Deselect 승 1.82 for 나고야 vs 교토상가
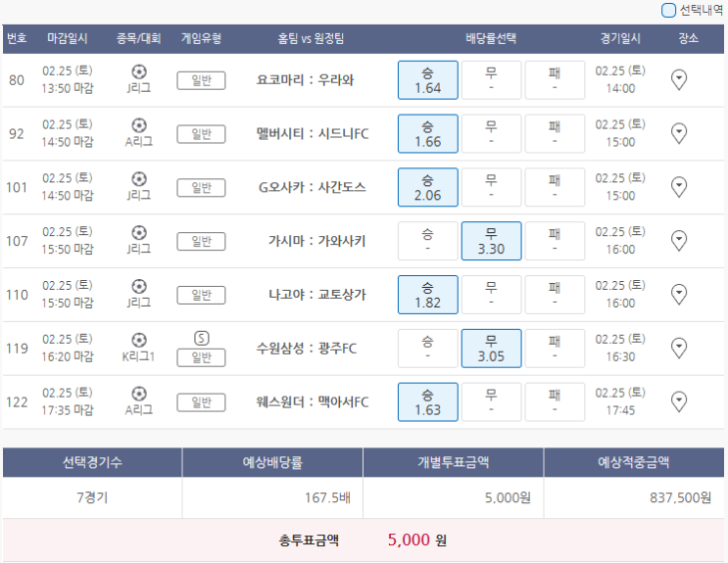Screen dimensions: 728x563 click(427, 295)
